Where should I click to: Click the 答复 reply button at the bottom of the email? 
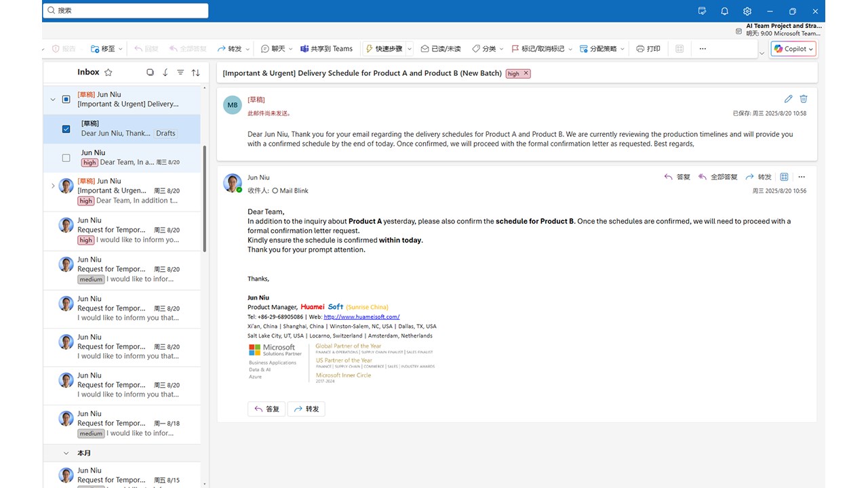(x=267, y=409)
